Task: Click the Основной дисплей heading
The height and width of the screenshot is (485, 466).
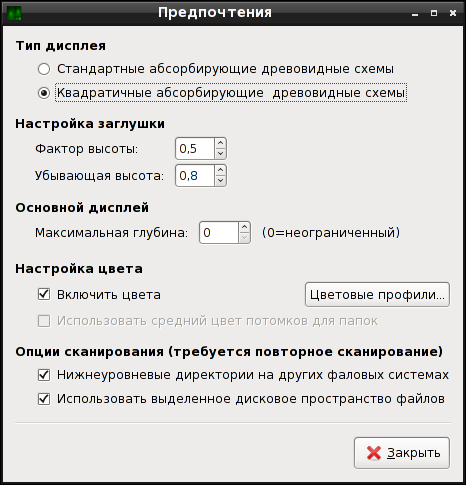Action: click(82, 208)
